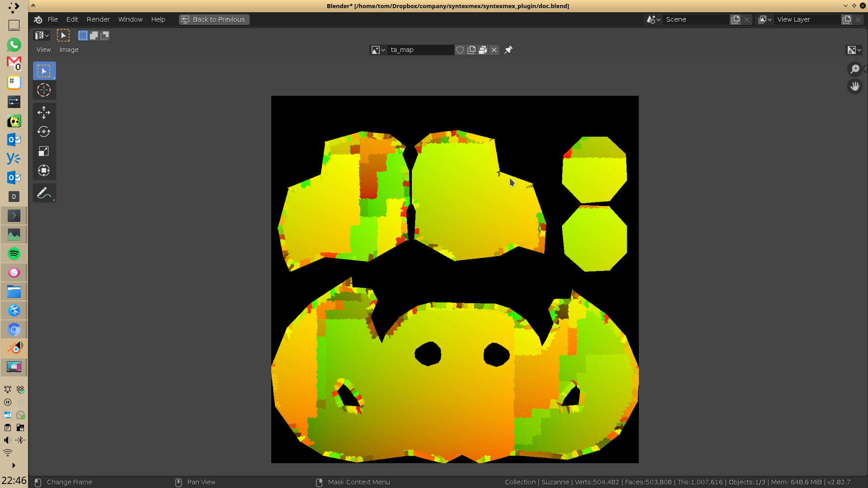Add a new view layer icon
Screen dimensions: 868x488
coord(847,19)
